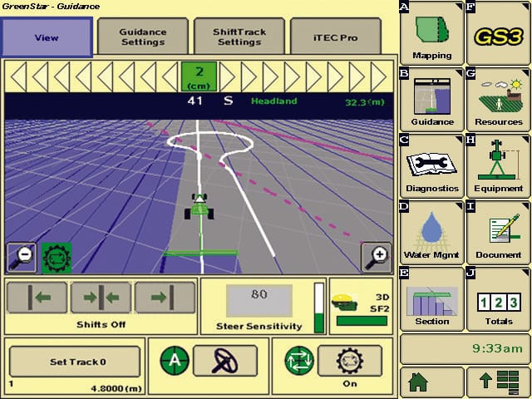Open the Guidance softkey B
The height and width of the screenshot is (399, 532).
click(431, 100)
